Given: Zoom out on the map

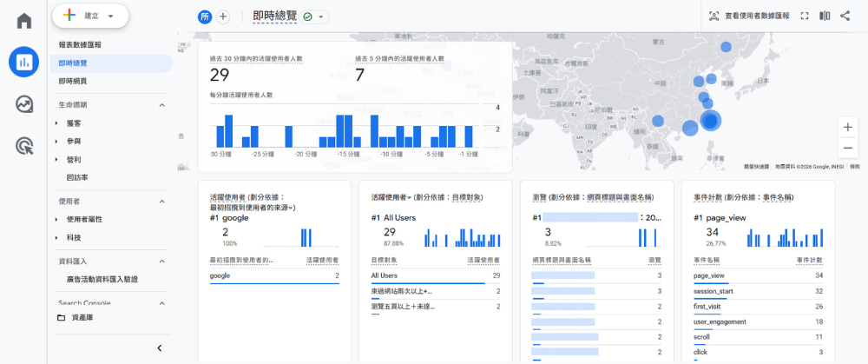Looking at the screenshot, I should (847, 148).
